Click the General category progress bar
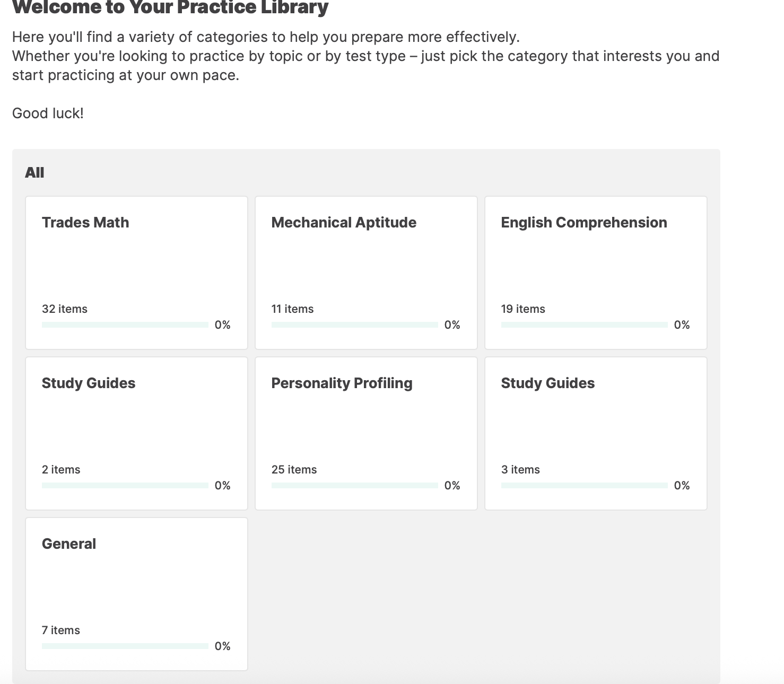 125,646
